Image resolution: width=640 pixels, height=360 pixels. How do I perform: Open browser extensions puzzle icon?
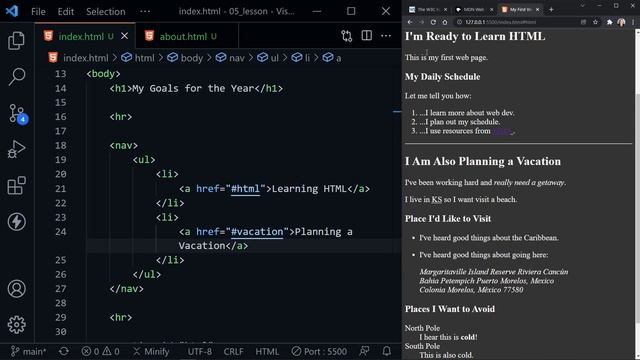pos(609,22)
